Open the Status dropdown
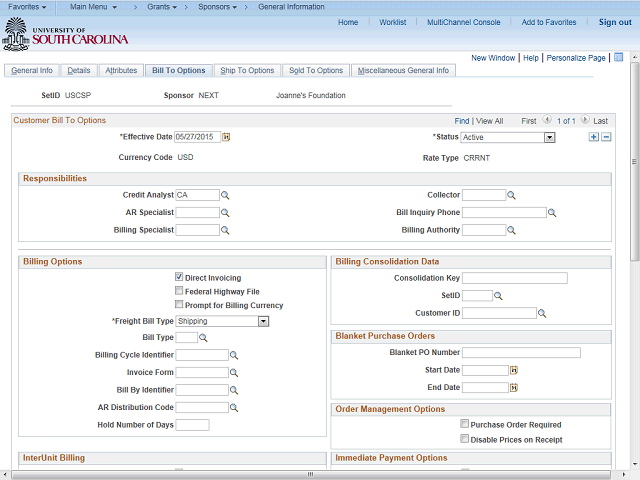The image size is (640, 480). (x=549, y=138)
